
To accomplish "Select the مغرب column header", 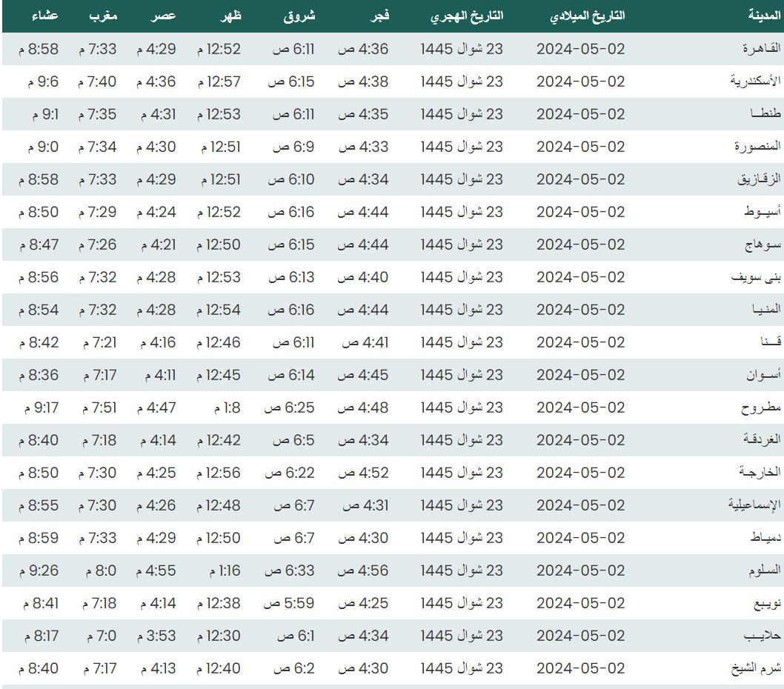I will (x=103, y=16).
